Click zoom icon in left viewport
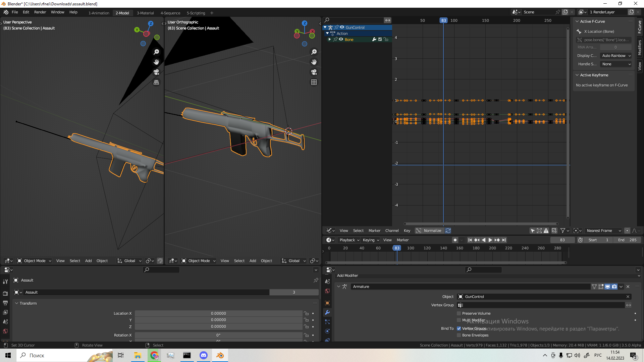The width and height of the screenshot is (644, 362). tap(156, 52)
